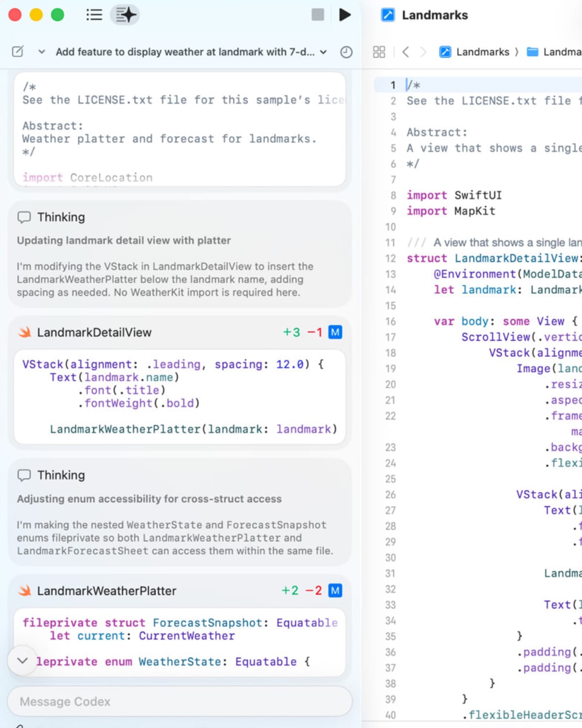582x728 pixels.
Task: Open the LandmarkWeatherPlatter file change
Action: coord(106,591)
